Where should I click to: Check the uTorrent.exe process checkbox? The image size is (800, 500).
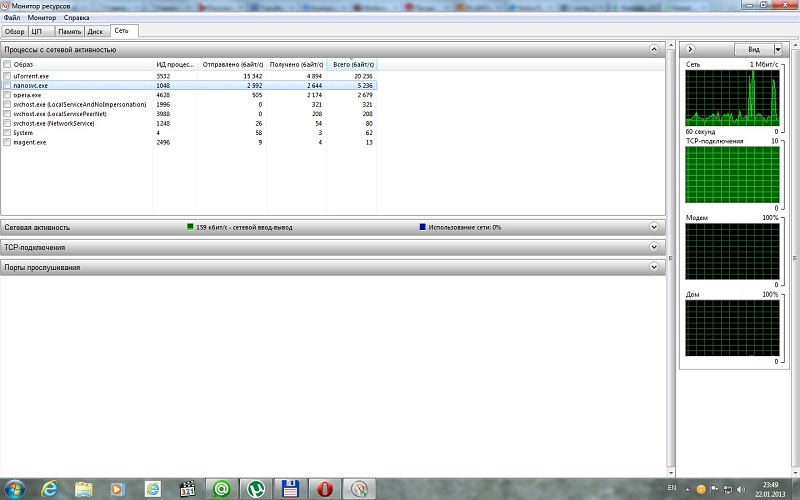point(7,76)
